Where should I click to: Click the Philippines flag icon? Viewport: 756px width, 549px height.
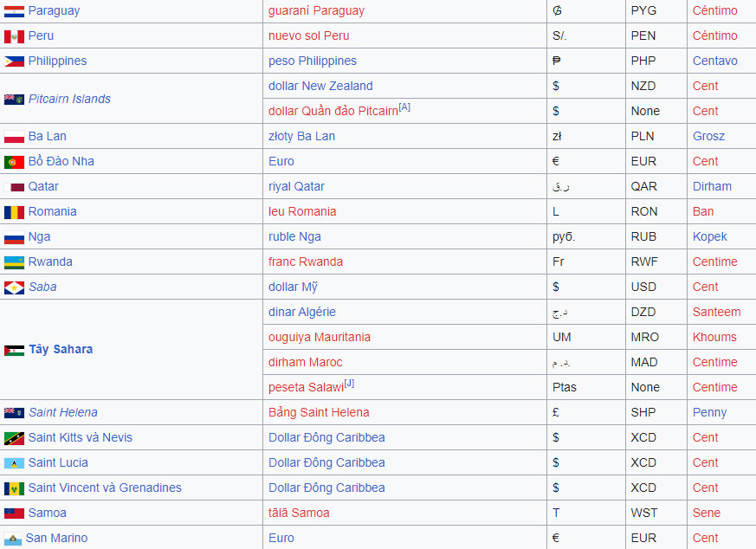(14, 61)
